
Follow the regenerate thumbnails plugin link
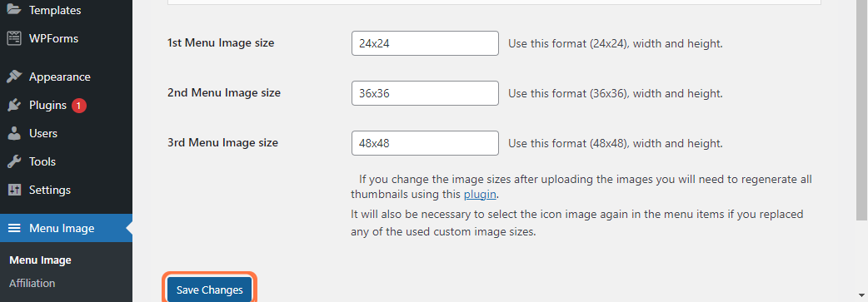click(x=480, y=194)
